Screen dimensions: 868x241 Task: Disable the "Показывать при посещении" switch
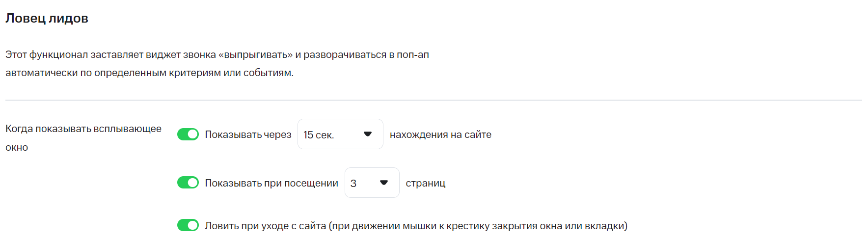[188, 183]
